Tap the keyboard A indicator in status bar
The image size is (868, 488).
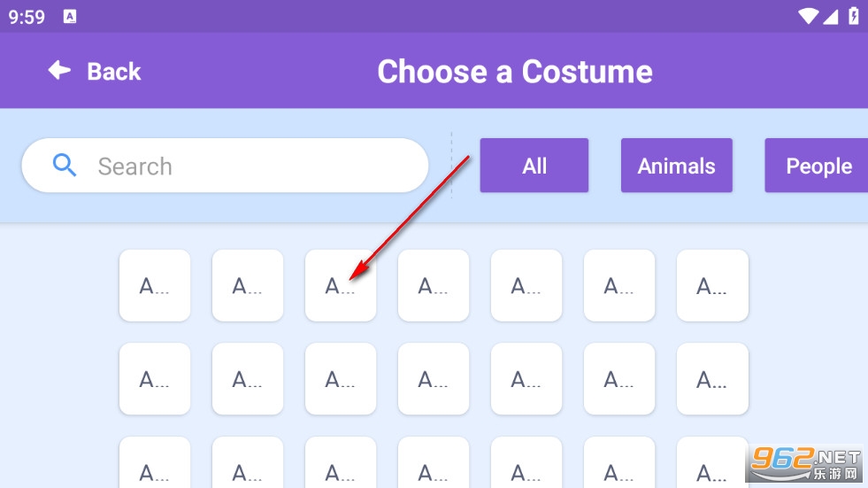point(70,17)
